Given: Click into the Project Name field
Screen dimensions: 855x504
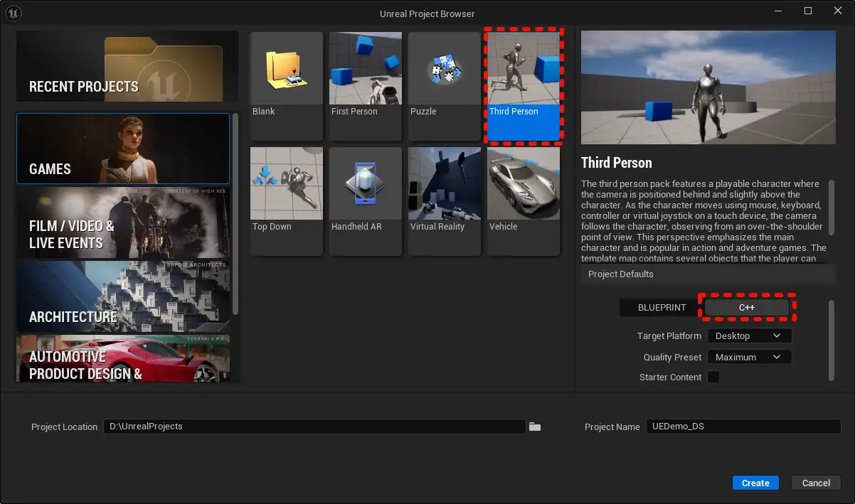Looking at the screenshot, I should 743,427.
